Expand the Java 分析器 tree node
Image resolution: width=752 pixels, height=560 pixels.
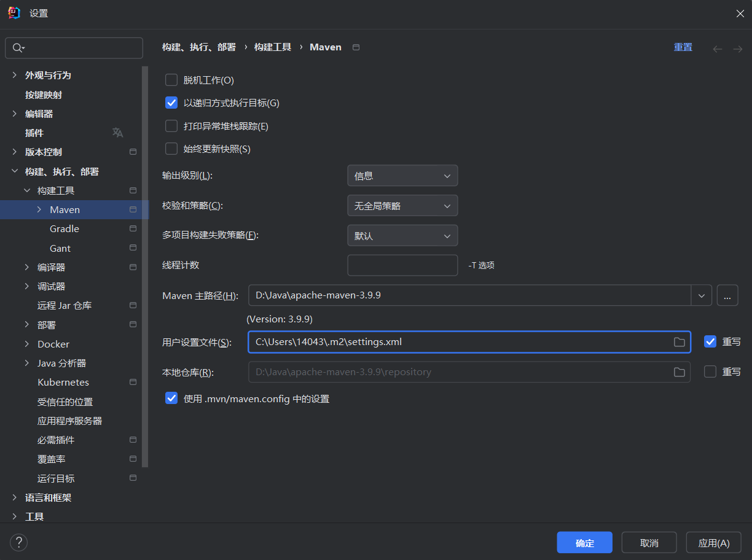pos(27,363)
